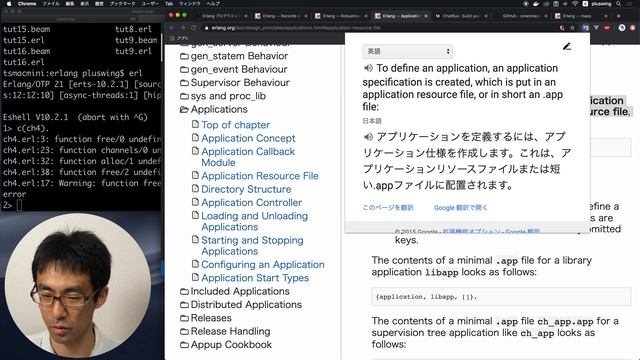This screenshot has height=360, width=640.
Task: Open the アプリ bookmarks shortcut
Action: pos(179,38)
